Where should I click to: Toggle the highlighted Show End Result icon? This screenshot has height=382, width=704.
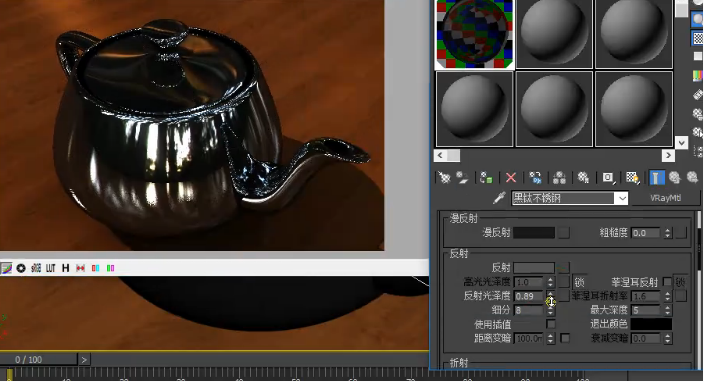point(656,178)
